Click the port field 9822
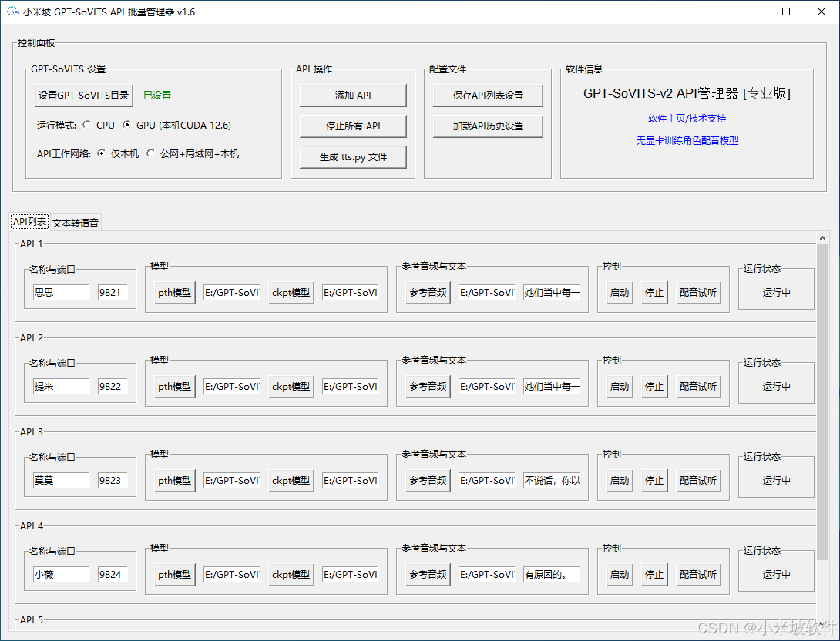The image size is (840, 641). pyautogui.click(x=113, y=387)
